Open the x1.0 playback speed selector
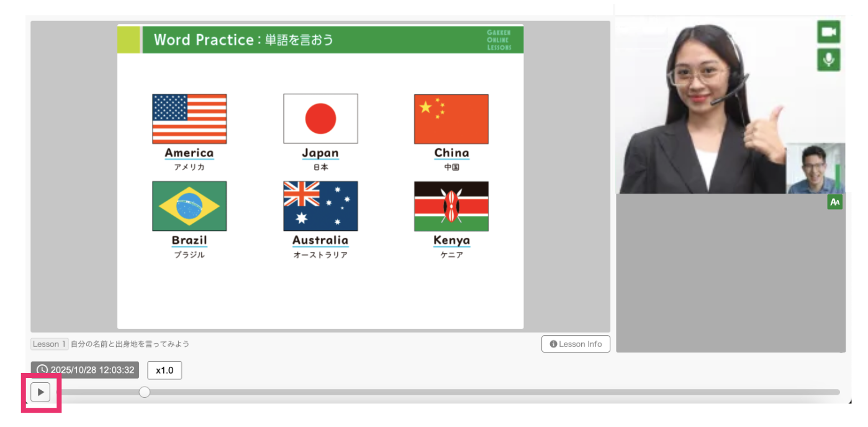The height and width of the screenshot is (427, 868). click(x=165, y=371)
